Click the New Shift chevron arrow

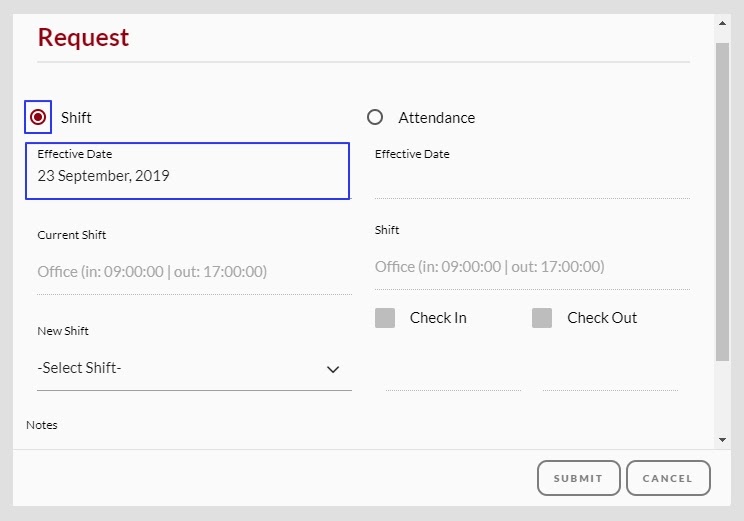tap(334, 369)
